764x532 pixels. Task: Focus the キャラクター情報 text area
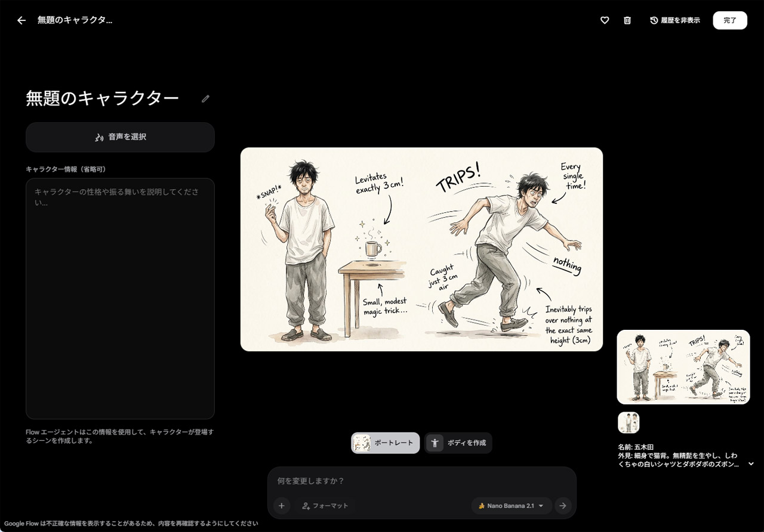[x=120, y=298]
